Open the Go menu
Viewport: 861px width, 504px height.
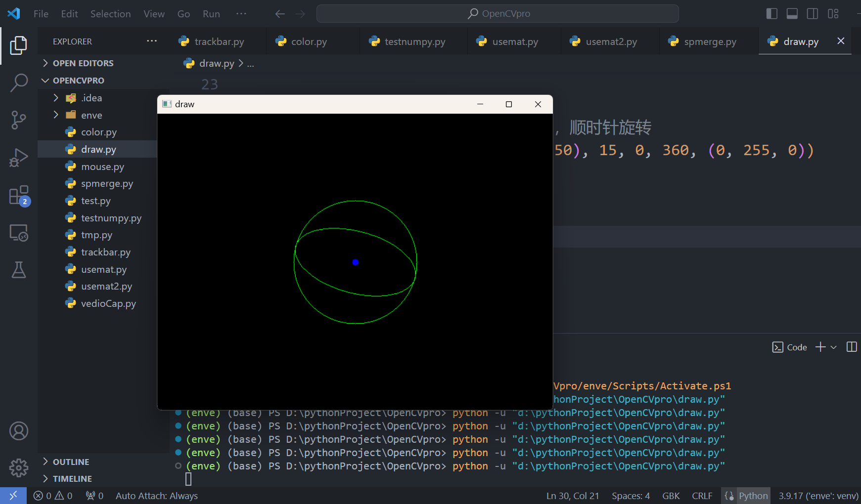(x=183, y=14)
